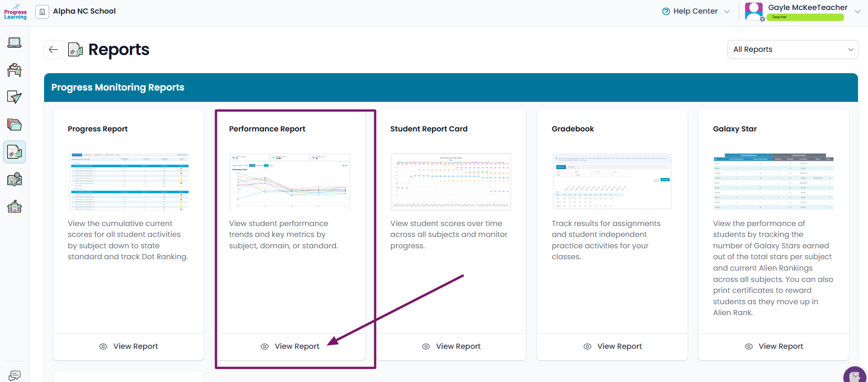Select the highlighted Reports sidebar icon

(x=15, y=152)
